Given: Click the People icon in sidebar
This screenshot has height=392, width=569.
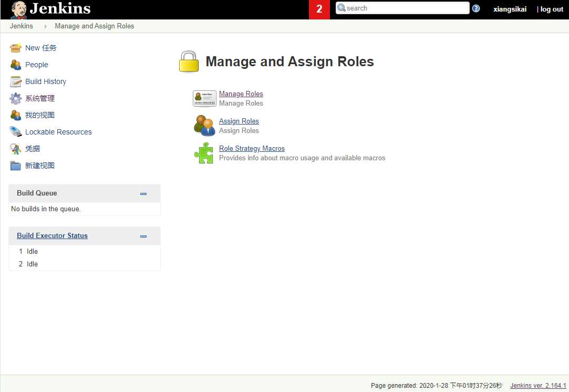Looking at the screenshot, I should 16,65.
